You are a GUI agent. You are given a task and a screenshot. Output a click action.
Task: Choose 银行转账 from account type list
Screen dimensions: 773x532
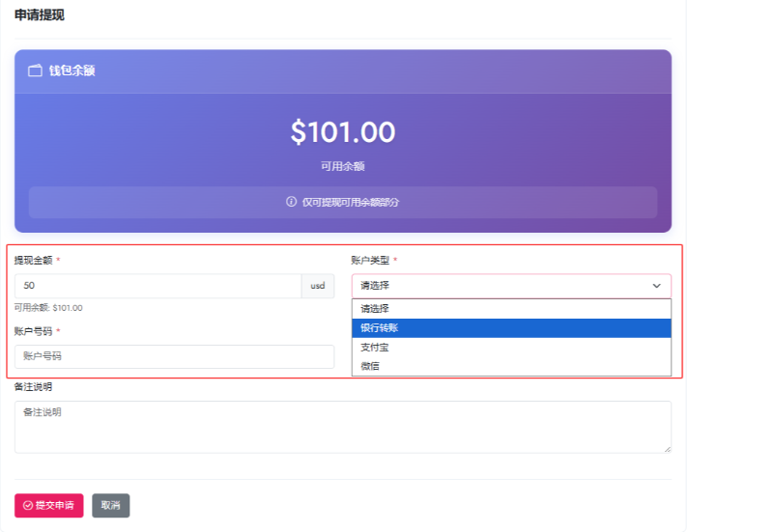[x=511, y=328]
